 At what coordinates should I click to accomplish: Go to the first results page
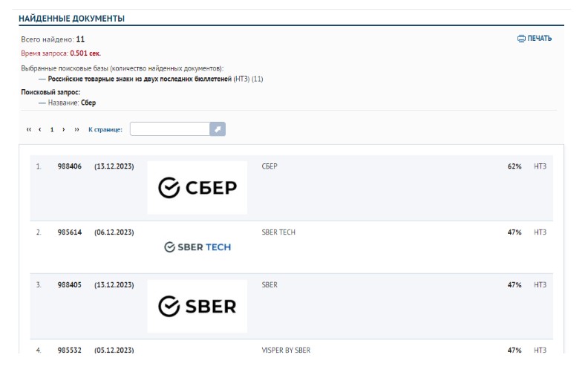point(29,129)
